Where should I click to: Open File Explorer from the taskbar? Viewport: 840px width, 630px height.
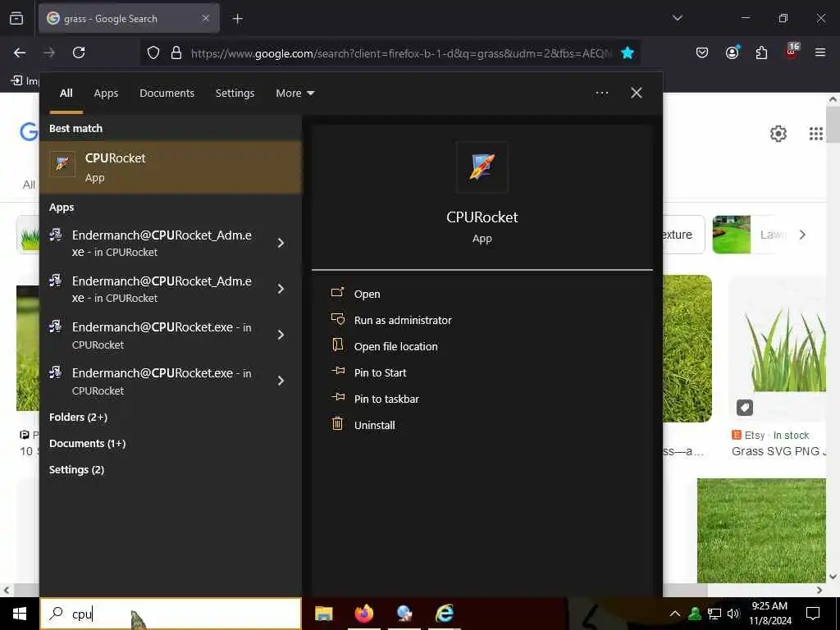(323, 614)
